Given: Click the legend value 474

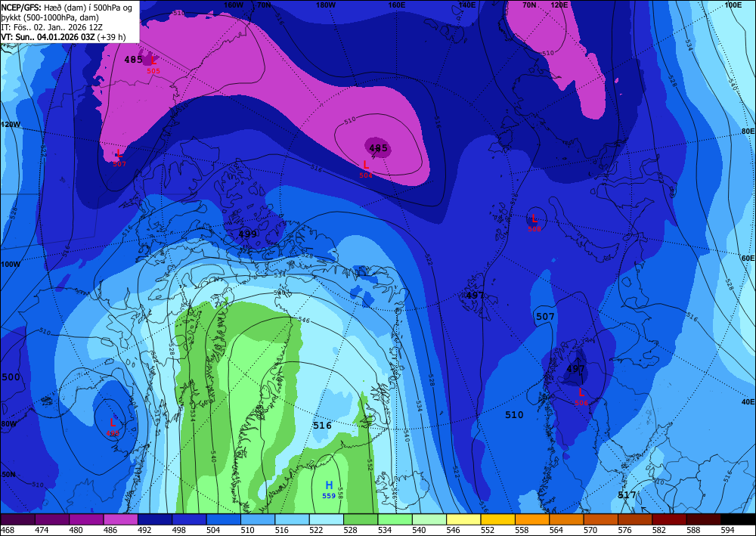Looking at the screenshot, I should (43, 530).
